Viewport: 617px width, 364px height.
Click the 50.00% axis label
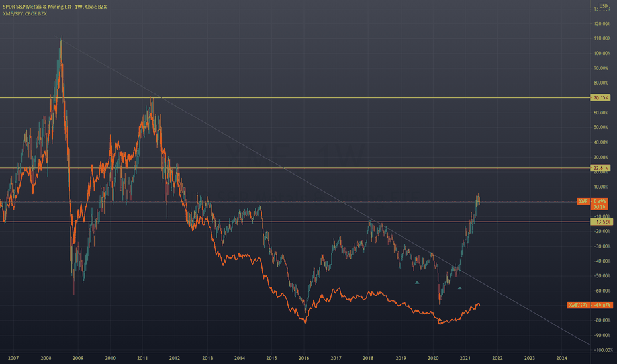coord(602,128)
